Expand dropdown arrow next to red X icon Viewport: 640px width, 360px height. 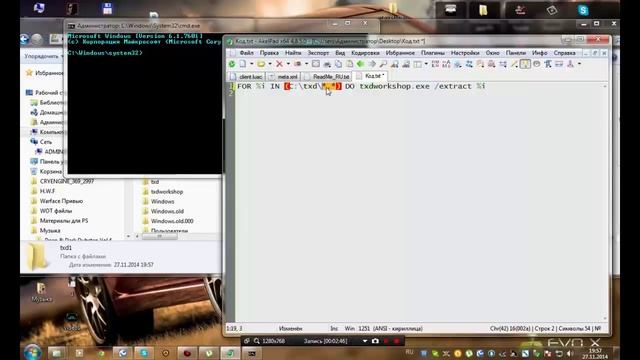pos(288,64)
